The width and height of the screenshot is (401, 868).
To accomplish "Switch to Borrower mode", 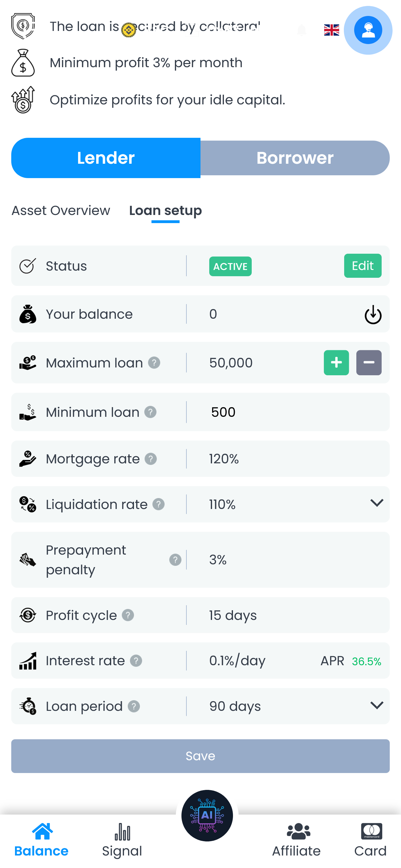I will click(295, 158).
